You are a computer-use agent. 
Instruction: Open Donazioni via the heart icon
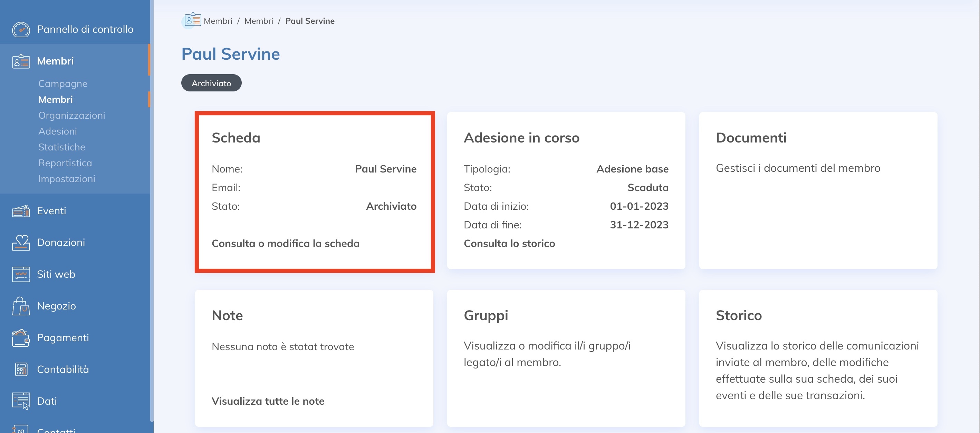21,242
